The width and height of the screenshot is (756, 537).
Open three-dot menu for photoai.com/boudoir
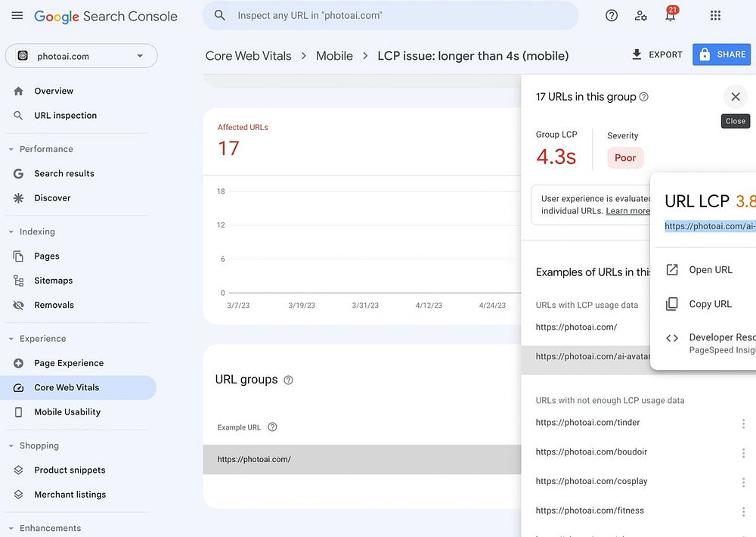pos(743,453)
